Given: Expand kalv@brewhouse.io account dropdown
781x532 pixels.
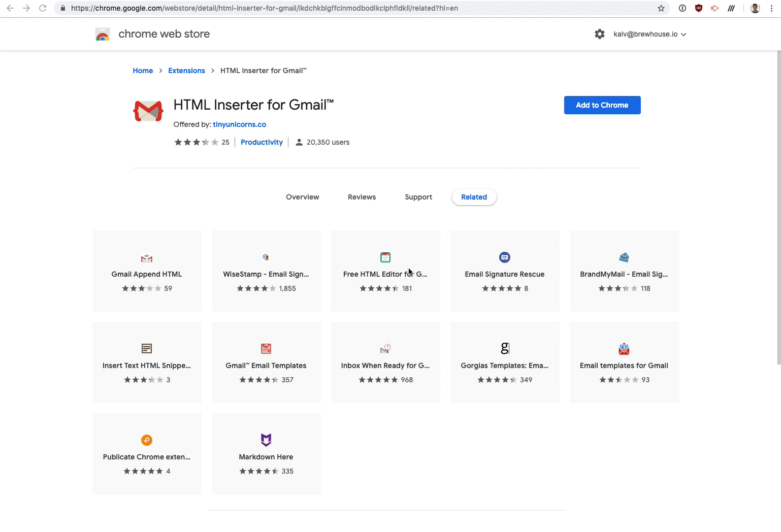Looking at the screenshot, I should pos(650,34).
